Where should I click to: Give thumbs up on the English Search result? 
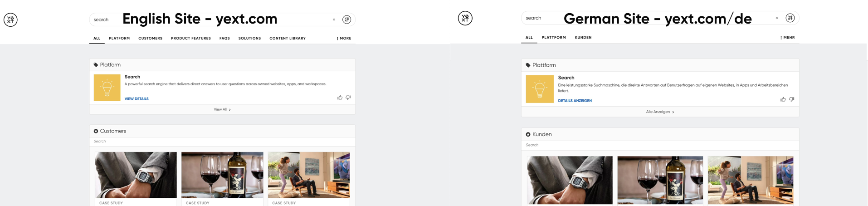tap(340, 98)
